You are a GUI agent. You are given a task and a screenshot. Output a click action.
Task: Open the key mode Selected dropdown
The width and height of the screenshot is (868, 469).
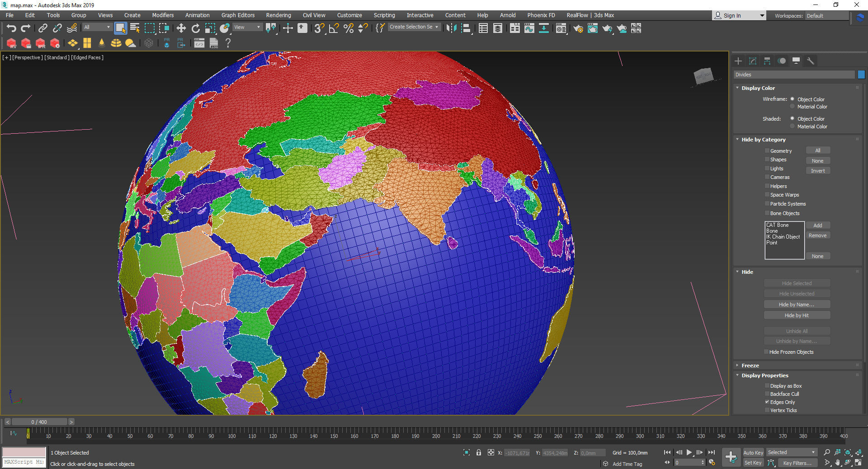click(x=791, y=452)
